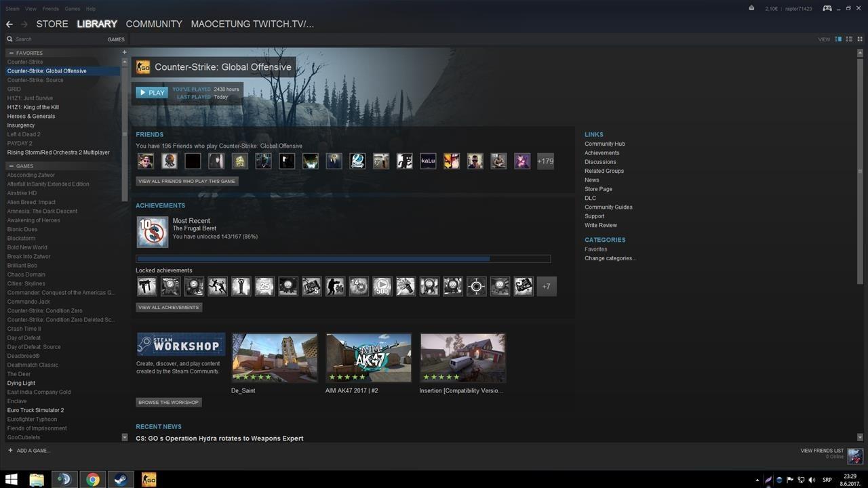Switch to the COMMUNITY tab
Screen dimensions: 868x488
click(154, 24)
